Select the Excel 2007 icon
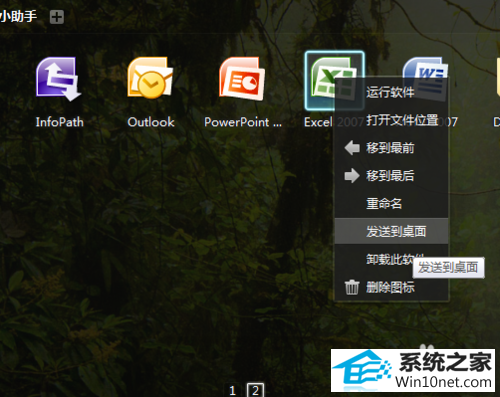This screenshot has height=397, width=500. [x=334, y=80]
